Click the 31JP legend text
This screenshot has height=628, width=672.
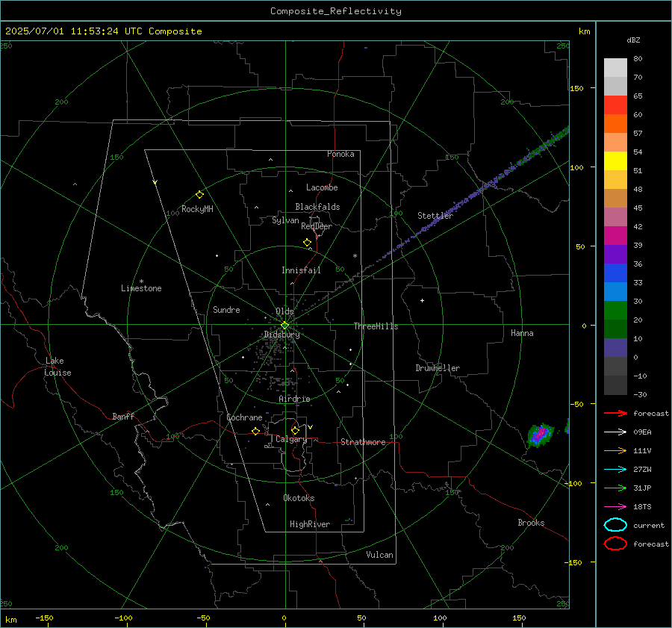(x=642, y=488)
